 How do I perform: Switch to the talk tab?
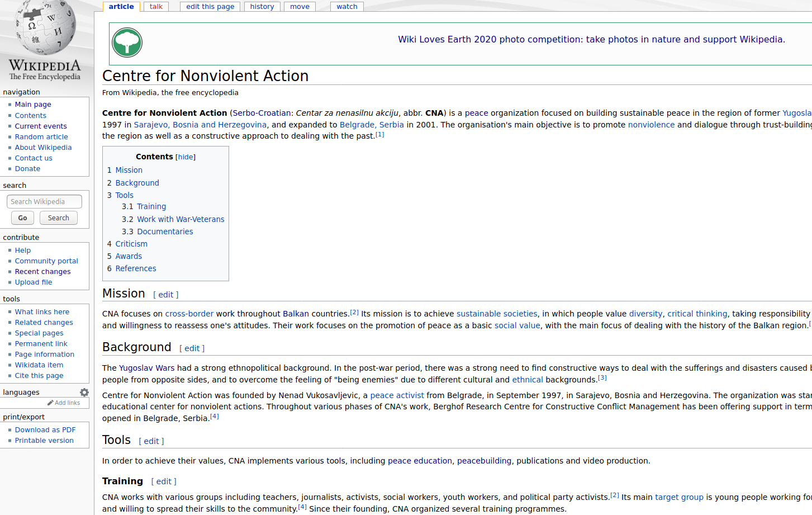click(156, 7)
